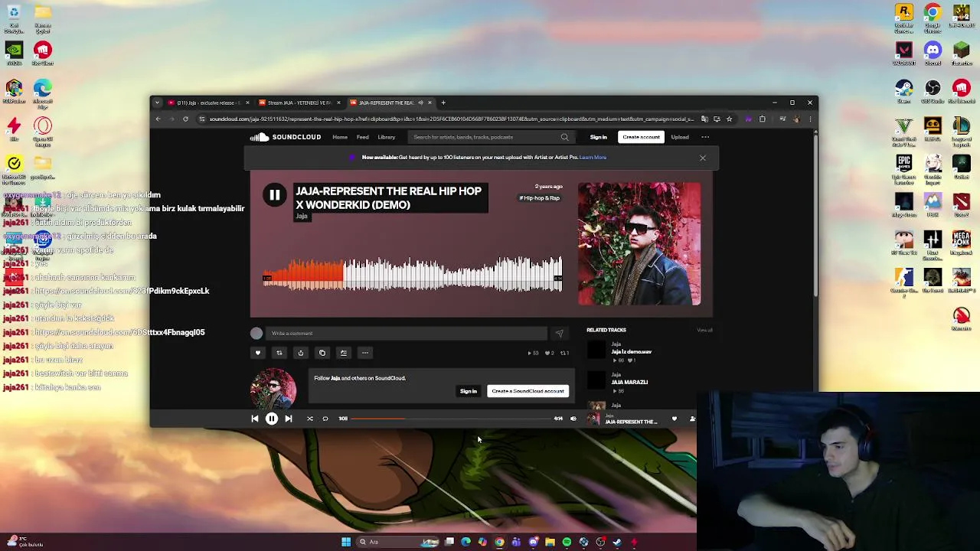This screenshot has height=551, width=980.
Task: Click the SoundCloud logo
Action: tap(286, 137)
